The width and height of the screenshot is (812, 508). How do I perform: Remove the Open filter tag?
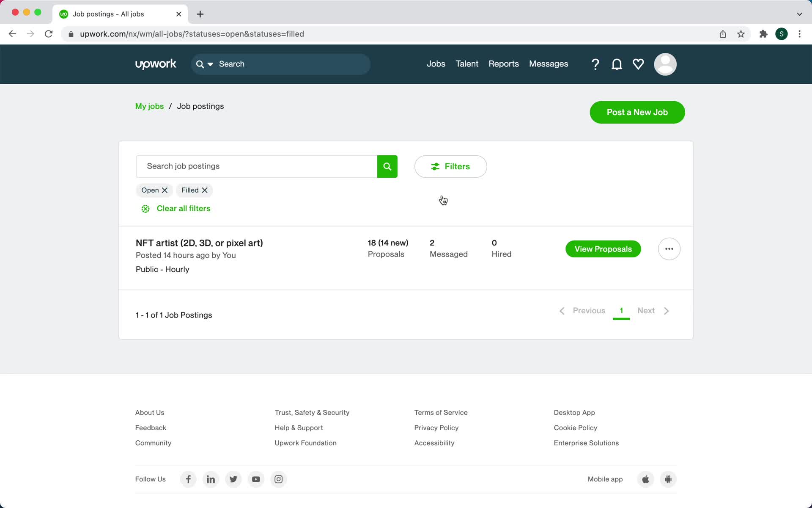pyautogui.click(x=164, y=190)
